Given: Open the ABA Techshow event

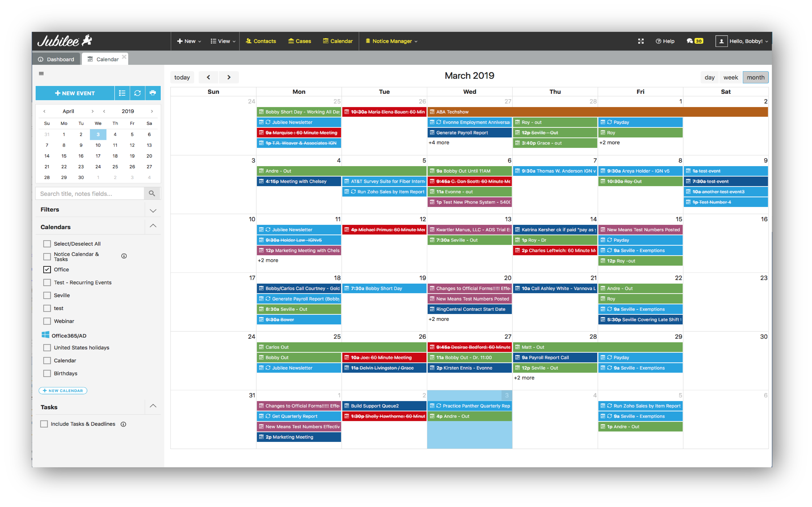Looking at the screenshot, I should pyautogui.click(x=598, y=112).
